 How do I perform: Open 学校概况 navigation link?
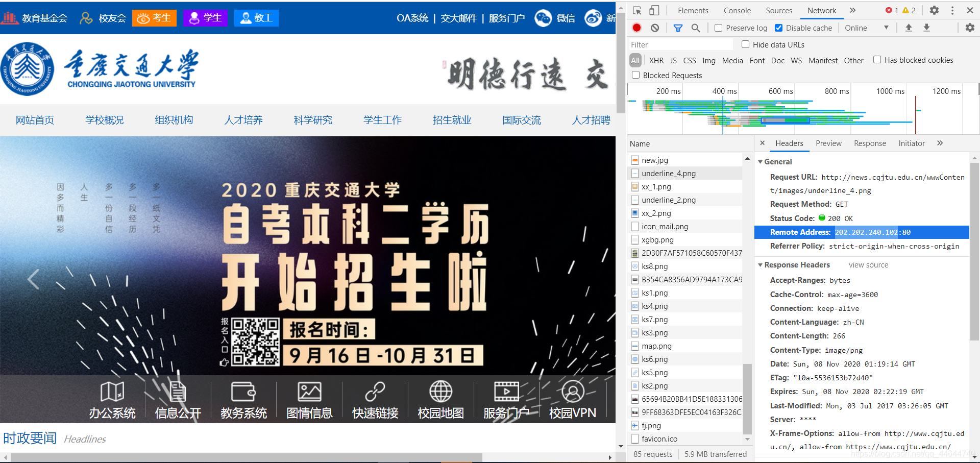coord(105,120)
